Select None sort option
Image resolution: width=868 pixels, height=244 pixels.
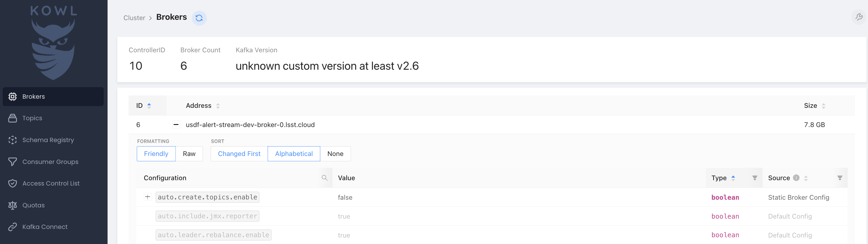coord(335,154)
